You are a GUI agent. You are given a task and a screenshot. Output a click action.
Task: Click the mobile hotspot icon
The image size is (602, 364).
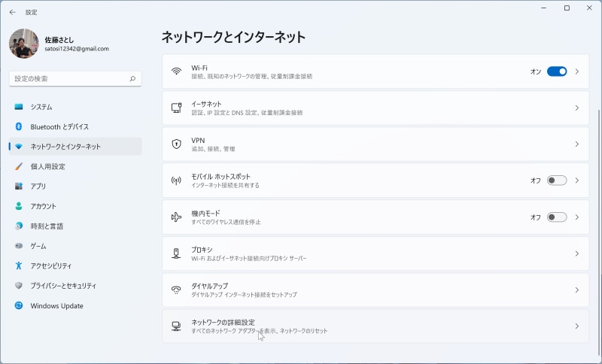pyautogui.click(x=176, y=180)
